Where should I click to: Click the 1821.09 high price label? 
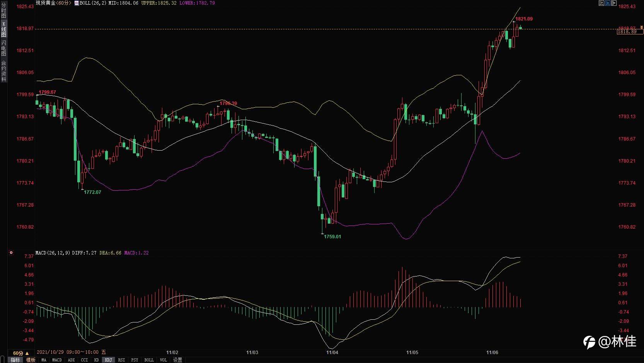524,19
